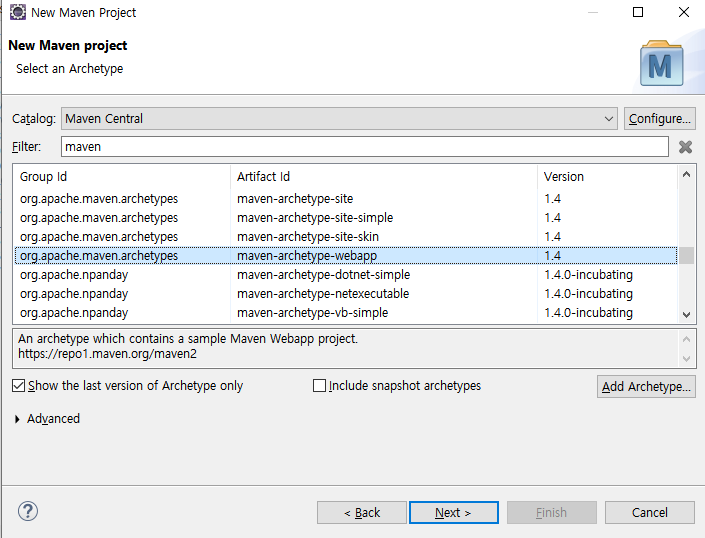Proceed with the Next button
This screenshot has width=705, height=538.
click(454, 512)
